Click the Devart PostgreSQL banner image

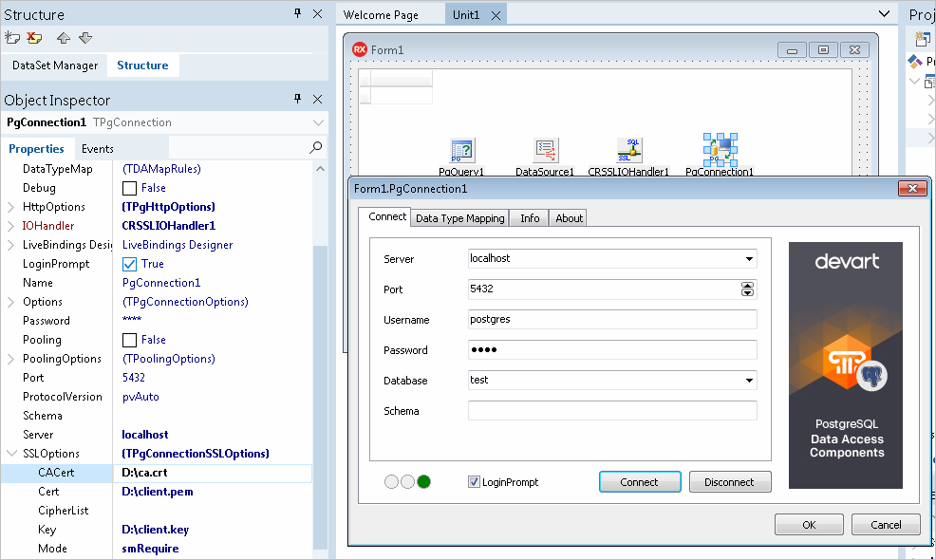[845, 364]
